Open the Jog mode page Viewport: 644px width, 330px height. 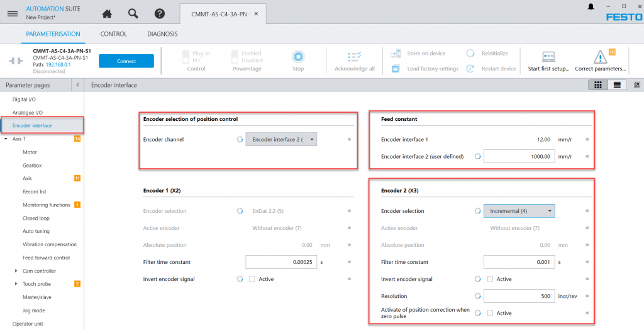(34, 310)
